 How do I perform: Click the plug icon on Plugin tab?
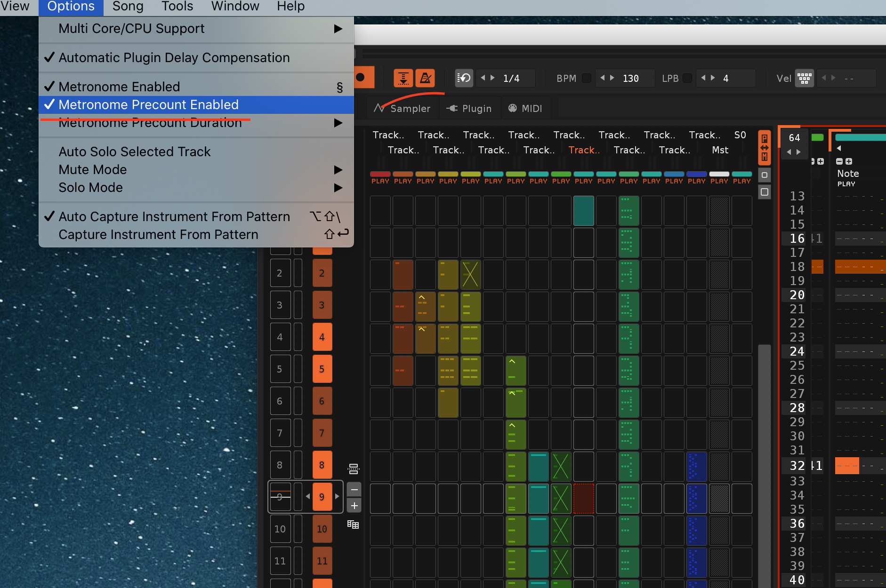point(452,108)
